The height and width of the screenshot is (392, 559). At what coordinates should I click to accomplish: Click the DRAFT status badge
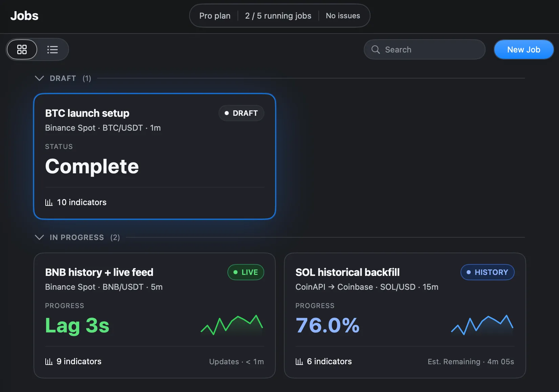241,113
